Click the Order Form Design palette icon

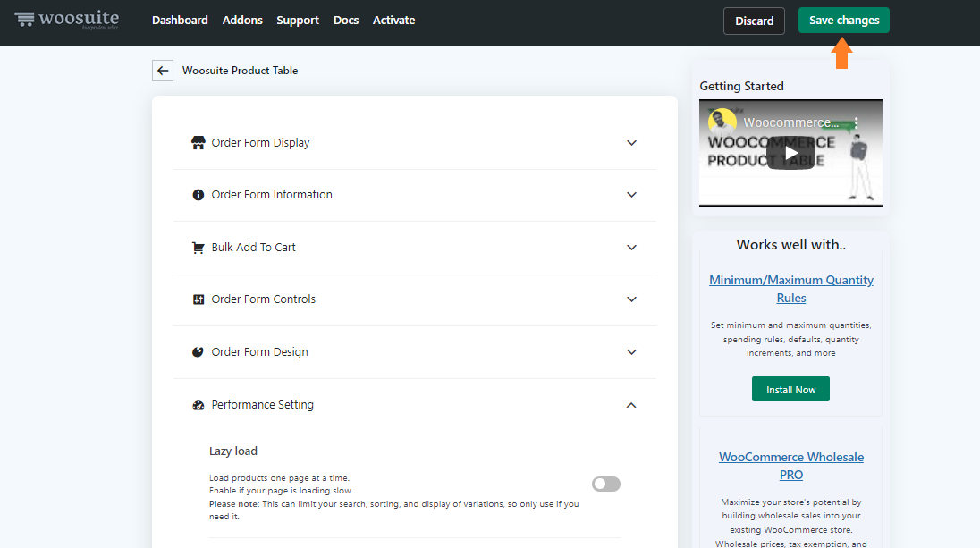click(198, 352)
